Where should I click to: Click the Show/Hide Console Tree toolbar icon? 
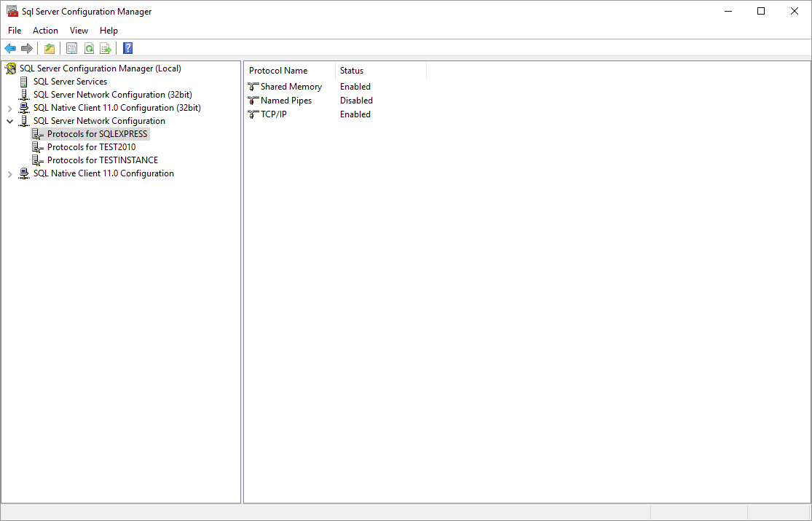tap(71, 48)
